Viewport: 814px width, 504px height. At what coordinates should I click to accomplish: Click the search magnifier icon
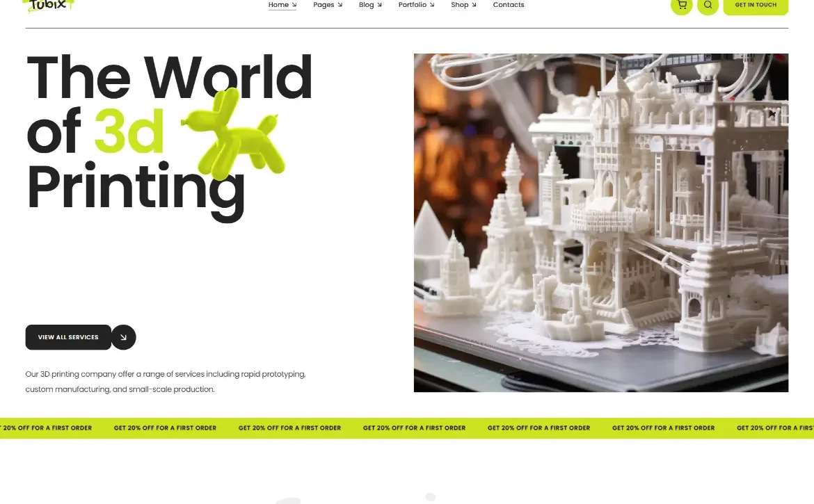[x=708, y=5]
